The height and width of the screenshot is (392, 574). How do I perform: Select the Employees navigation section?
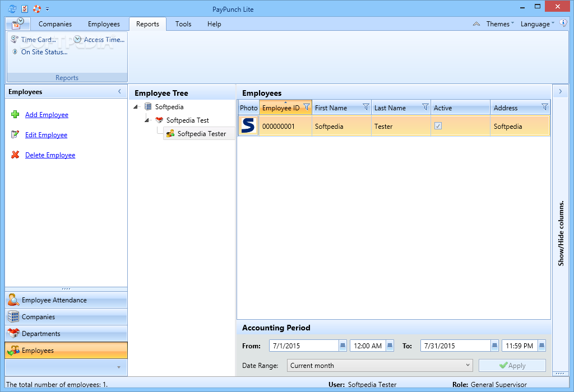click(66, 351)
